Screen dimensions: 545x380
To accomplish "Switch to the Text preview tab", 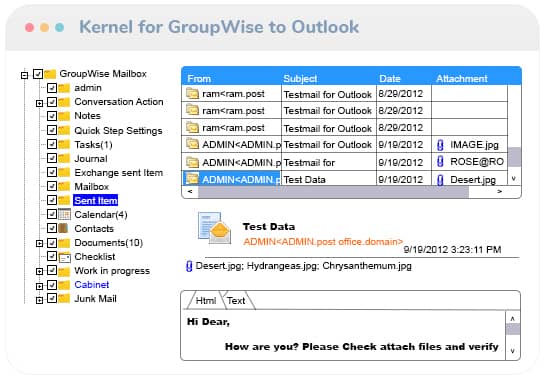I will [236, 301].
